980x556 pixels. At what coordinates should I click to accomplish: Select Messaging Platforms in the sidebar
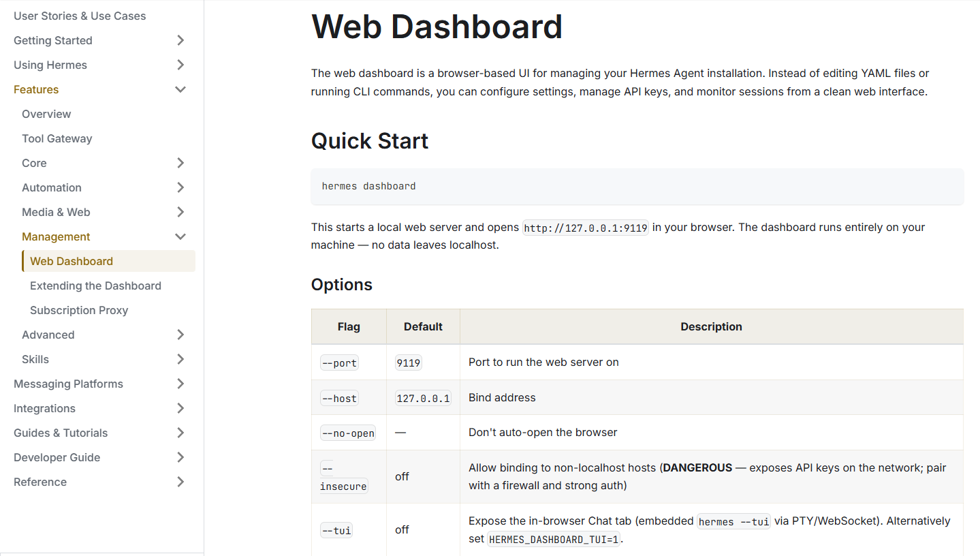(x=68, y=384)
